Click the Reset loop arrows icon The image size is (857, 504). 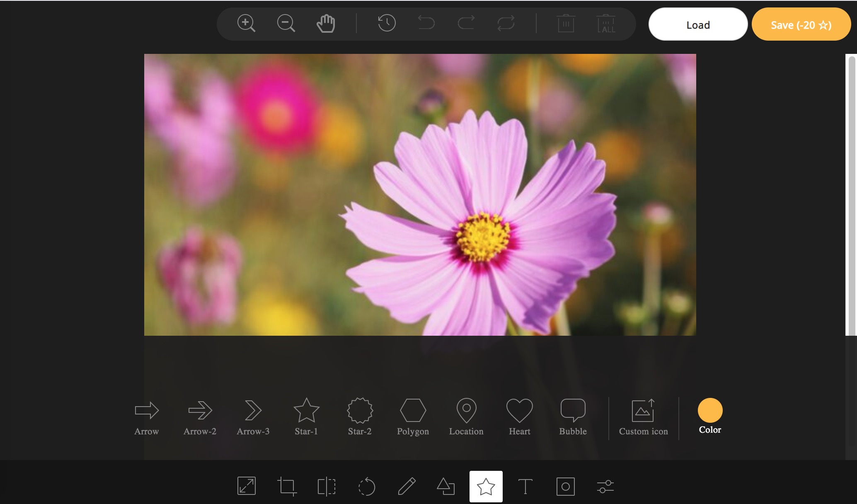coord(506,23)
